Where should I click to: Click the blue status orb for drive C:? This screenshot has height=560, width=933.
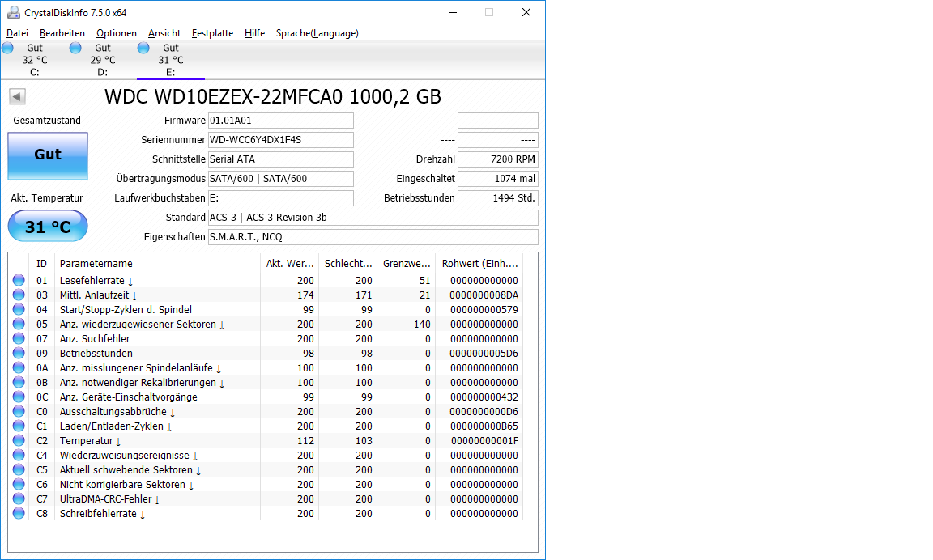[x=8, y=49]
